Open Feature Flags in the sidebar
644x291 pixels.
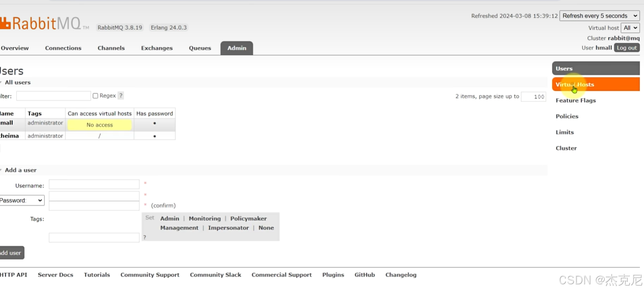tap(576, 101)
